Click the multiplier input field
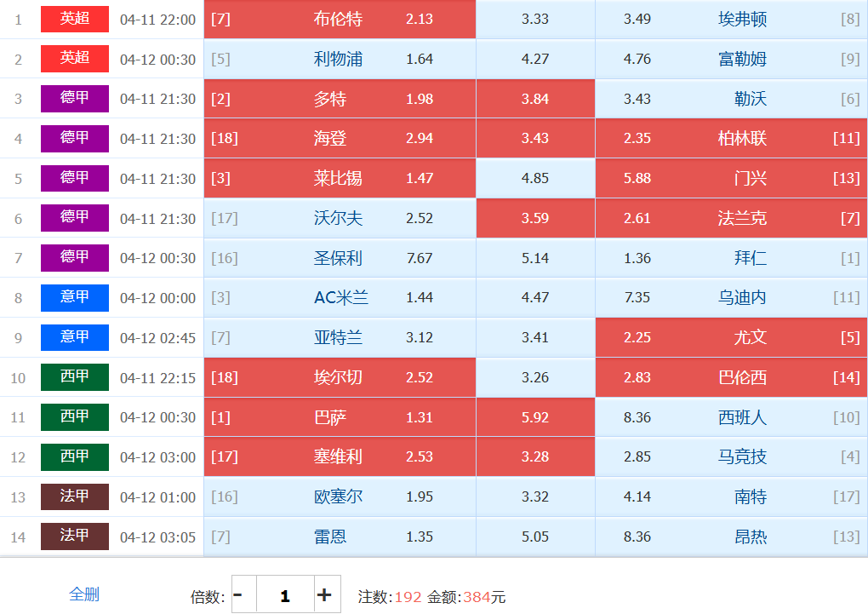Image resolution: width=868 pixels, height=614 pixels. pos(284,595)
